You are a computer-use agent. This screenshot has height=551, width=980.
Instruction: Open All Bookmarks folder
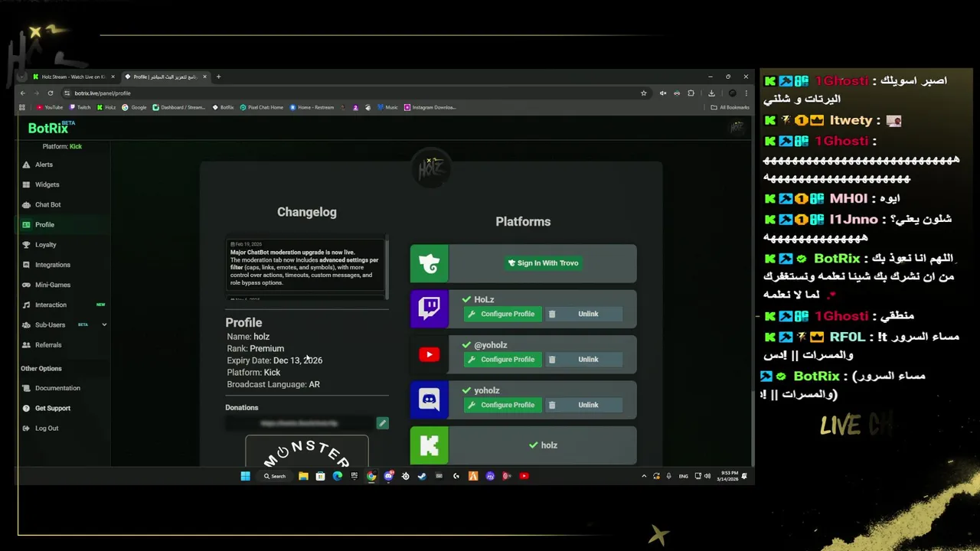click(x=730, y=107)
